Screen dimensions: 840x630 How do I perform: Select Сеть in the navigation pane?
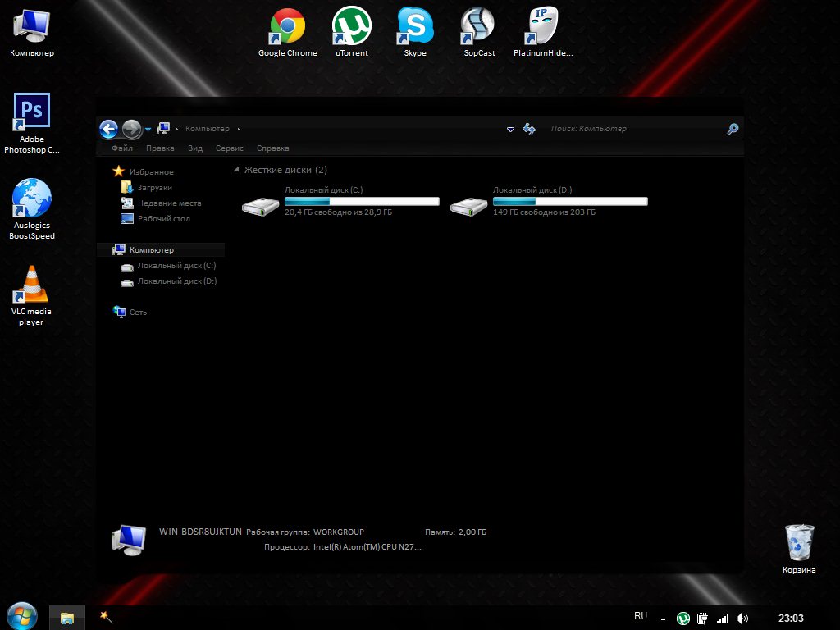click(138, 313)
